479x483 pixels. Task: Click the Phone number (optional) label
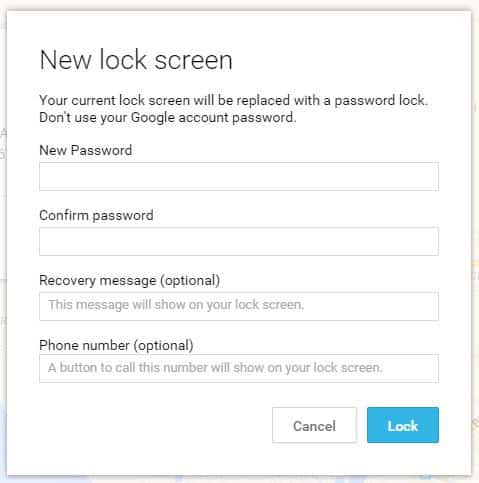116,345
